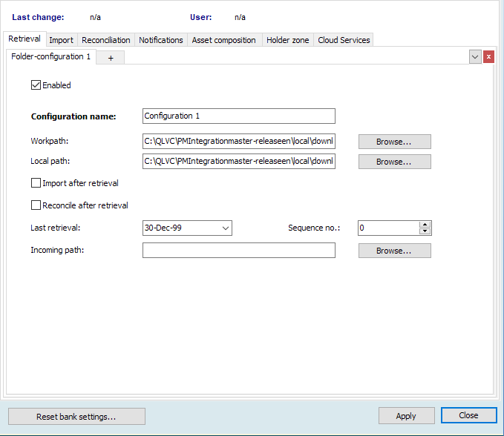Uncheck the Enabled checkbox
Viewport: 504px width, 436px height.
[36, 85]
